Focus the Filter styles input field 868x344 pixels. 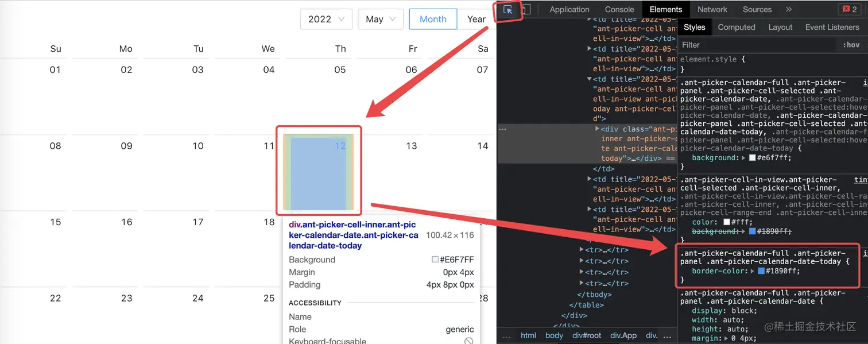pyautogui.click(x=758, y=45)
